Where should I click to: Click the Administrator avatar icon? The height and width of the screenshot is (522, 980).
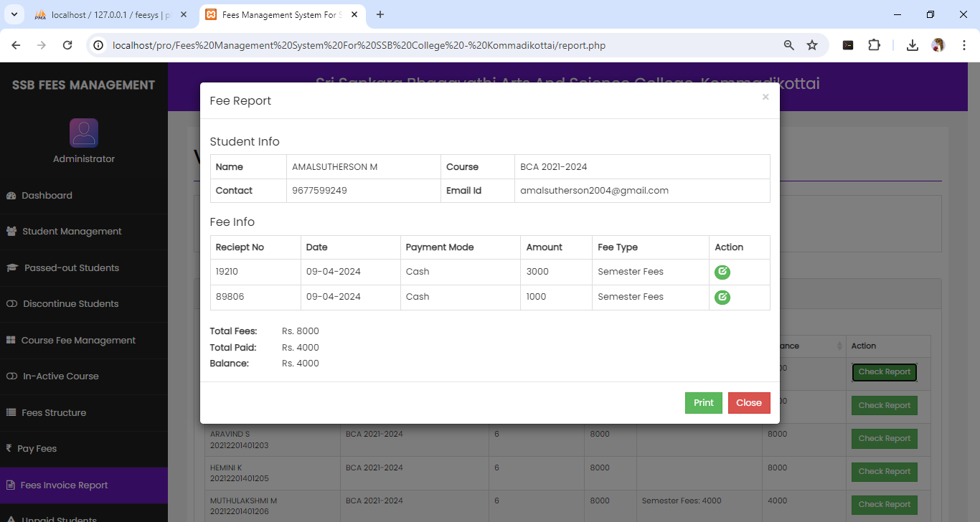(x=84, y=133)
